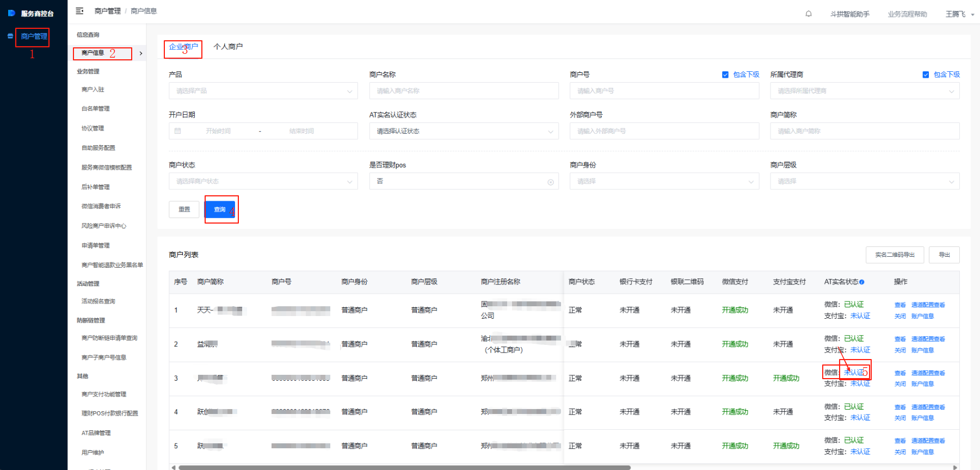Viewport: 980px width, 470px height.
Task: Click the table scrollbar left arrow
Action: pos(174,467)
